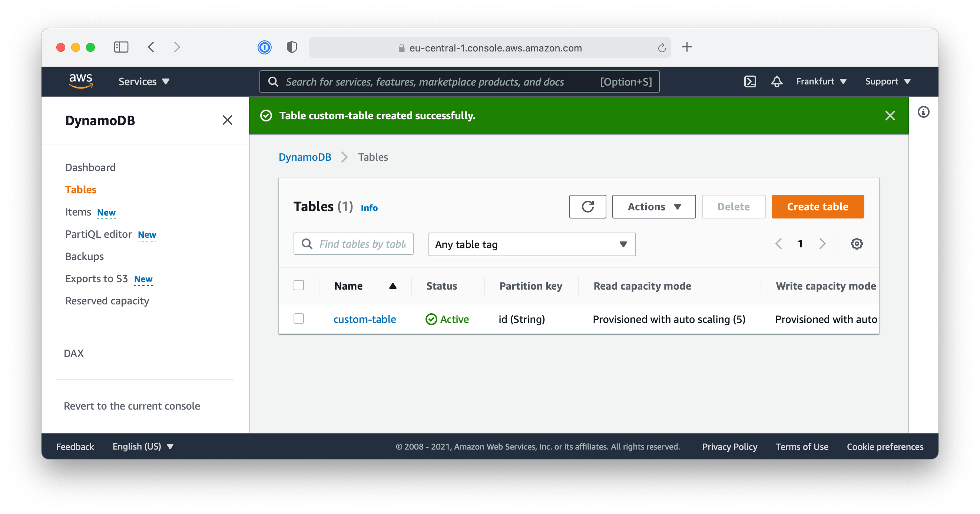The height and width of the screenshot is (514, 980).
Task: Go back with the browser back arrow
Action: tap(151, 47)
